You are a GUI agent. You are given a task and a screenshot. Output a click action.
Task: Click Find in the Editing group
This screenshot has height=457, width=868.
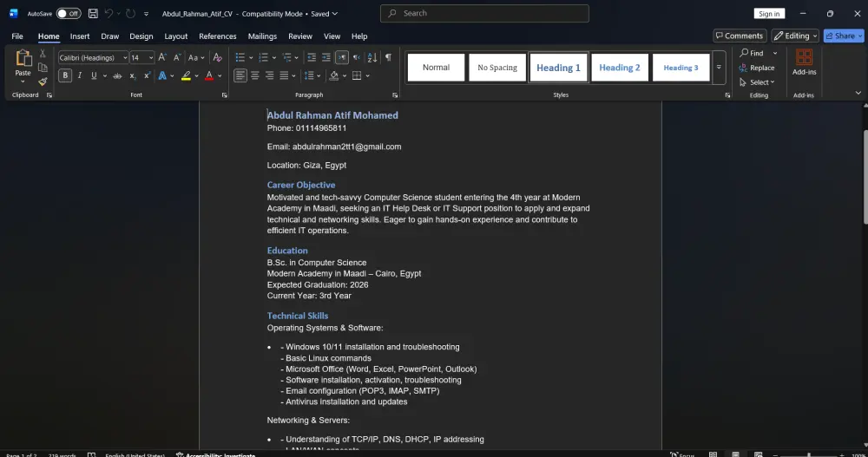(751, 53)
